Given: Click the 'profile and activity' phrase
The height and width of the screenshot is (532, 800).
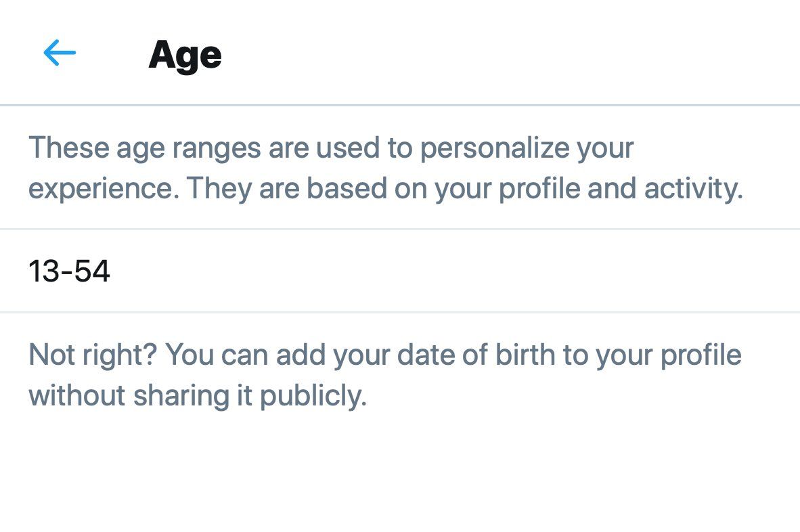Looking at the screenshot, I should coord(619,189).
